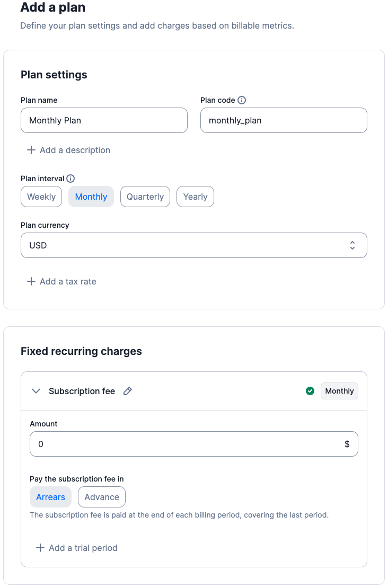Focus the Plan name input field
This screenshot has width=388, height=588.
[x=104, y=120]
